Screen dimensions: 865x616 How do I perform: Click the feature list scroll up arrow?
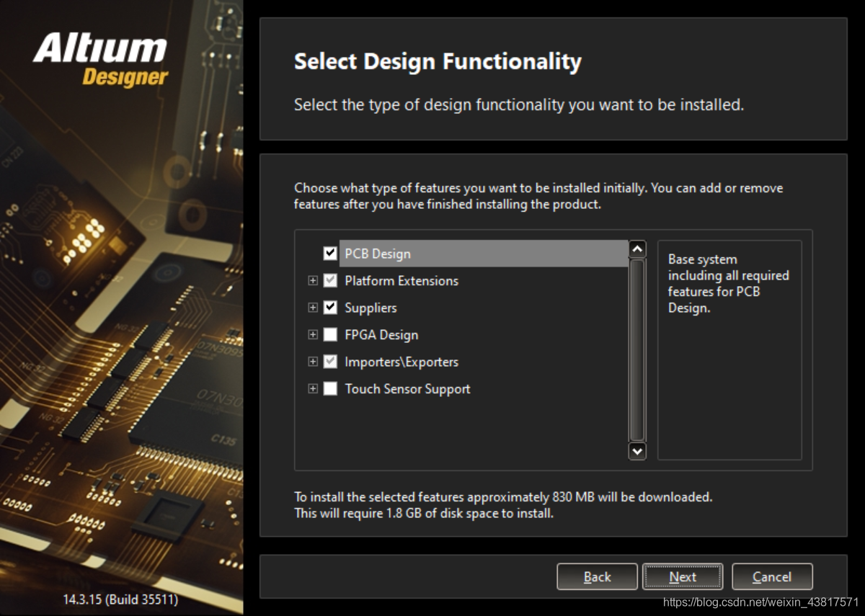click(637, 249)
